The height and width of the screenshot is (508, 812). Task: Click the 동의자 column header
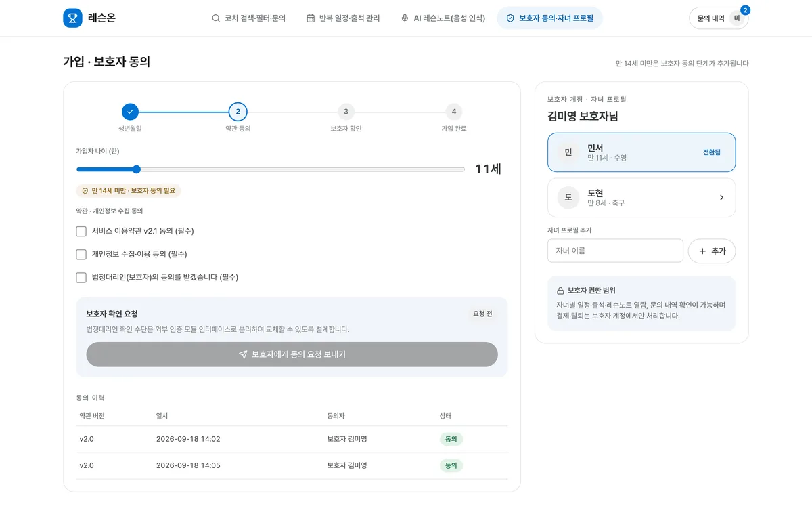click(x=336, y=416)
